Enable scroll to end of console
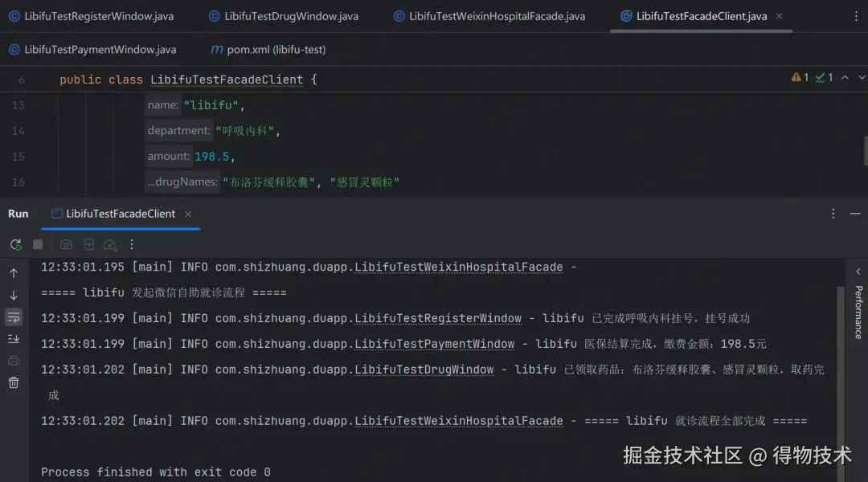The height and width of the screenshot is (482, 868). point(14,339)
